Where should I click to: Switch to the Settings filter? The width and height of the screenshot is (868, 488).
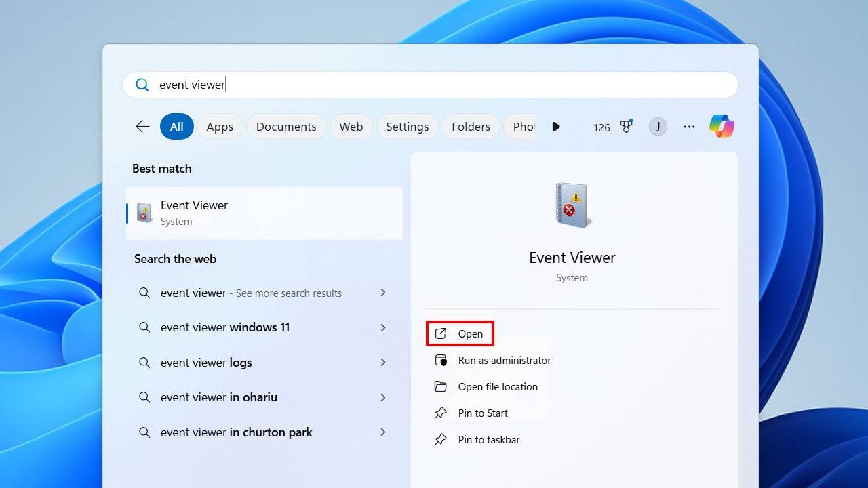point(407,126)
